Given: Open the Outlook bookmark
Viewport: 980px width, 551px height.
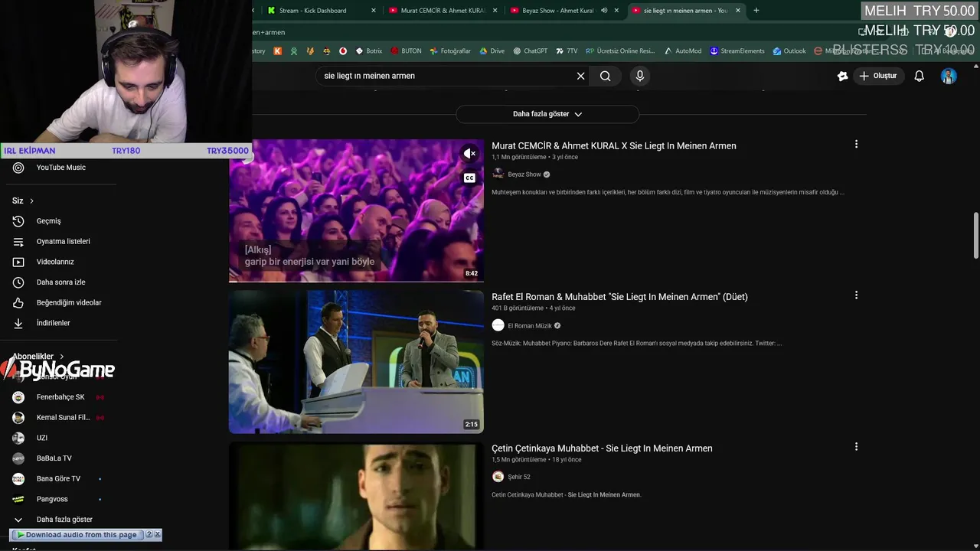Looking at the screenshot, I should point(789,51).
